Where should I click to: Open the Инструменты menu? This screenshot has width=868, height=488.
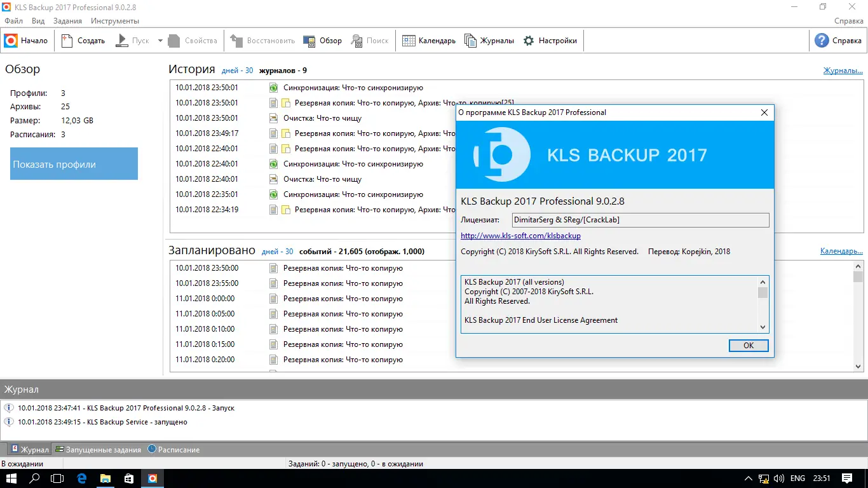115,21
